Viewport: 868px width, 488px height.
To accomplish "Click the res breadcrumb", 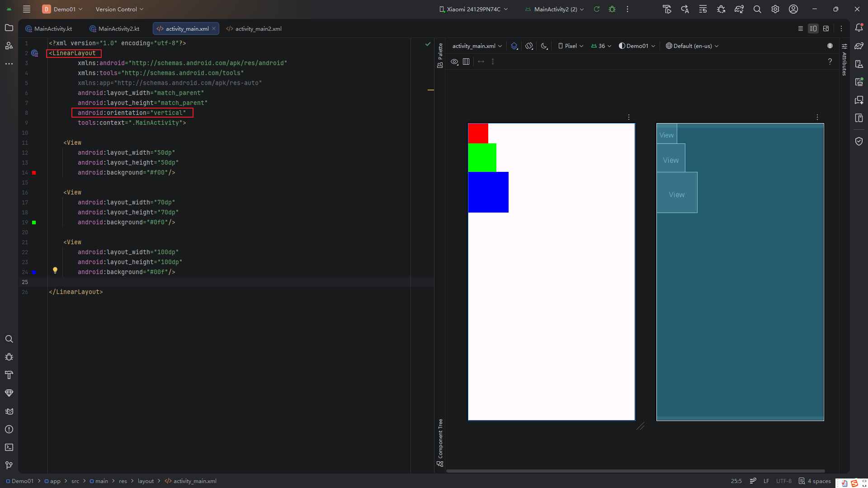I will coord(123,481).
